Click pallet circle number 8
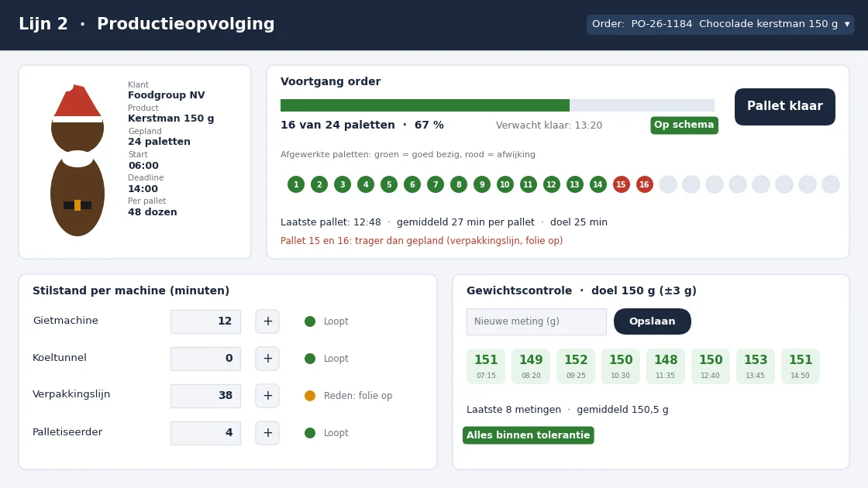The height and width of the screenshot is (488, 868). (459, 185)
